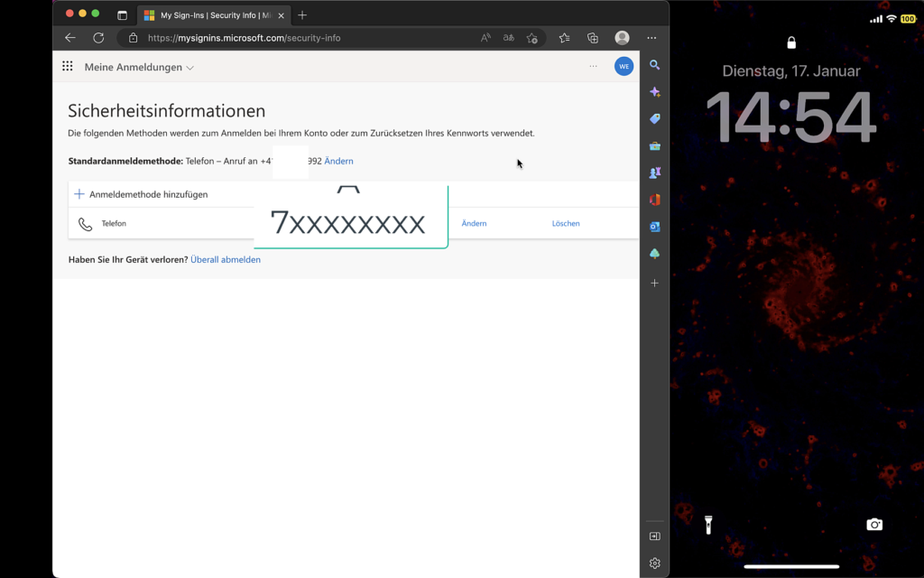The image size is (924, 578).
Task: Click the Überall abmelden link
Action: [226, 260]
